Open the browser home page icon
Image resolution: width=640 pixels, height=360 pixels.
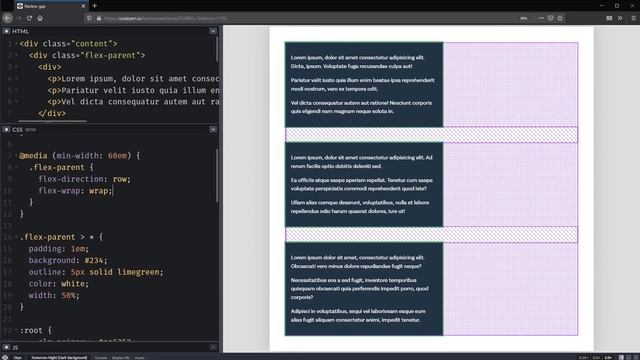click(40, 18)
